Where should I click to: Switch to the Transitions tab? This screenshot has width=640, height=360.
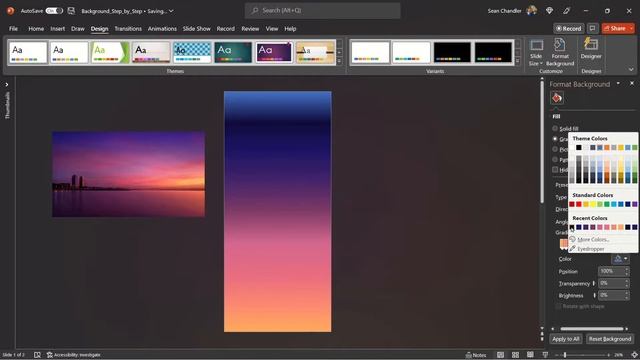pyautogui.click(x=128, y=29)
